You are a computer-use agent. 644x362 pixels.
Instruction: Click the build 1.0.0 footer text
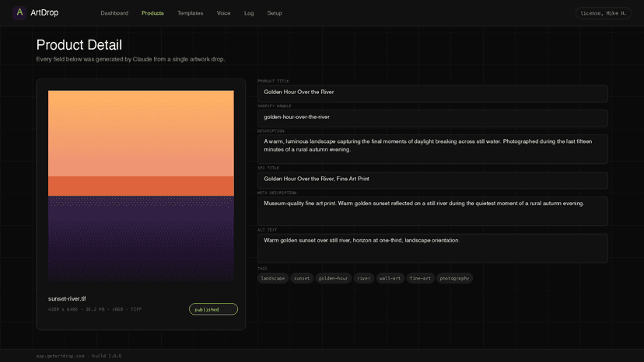(x=107, y=356)
